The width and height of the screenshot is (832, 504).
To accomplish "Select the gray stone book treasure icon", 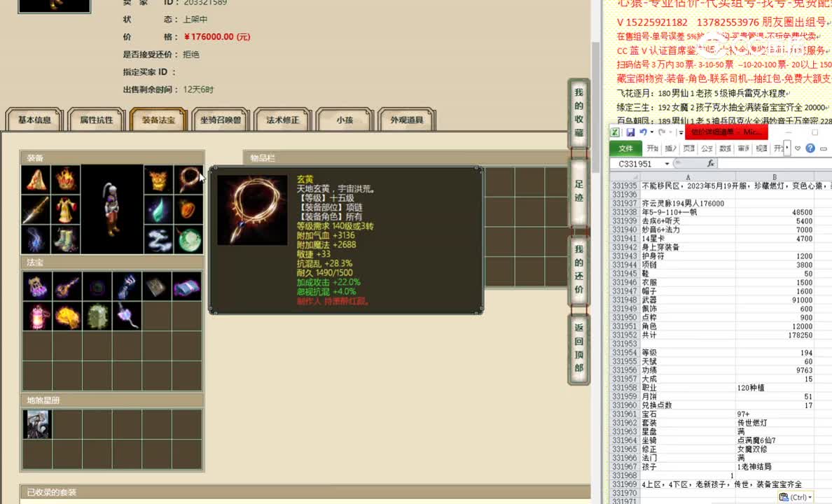I will click(x=157, y=287).
